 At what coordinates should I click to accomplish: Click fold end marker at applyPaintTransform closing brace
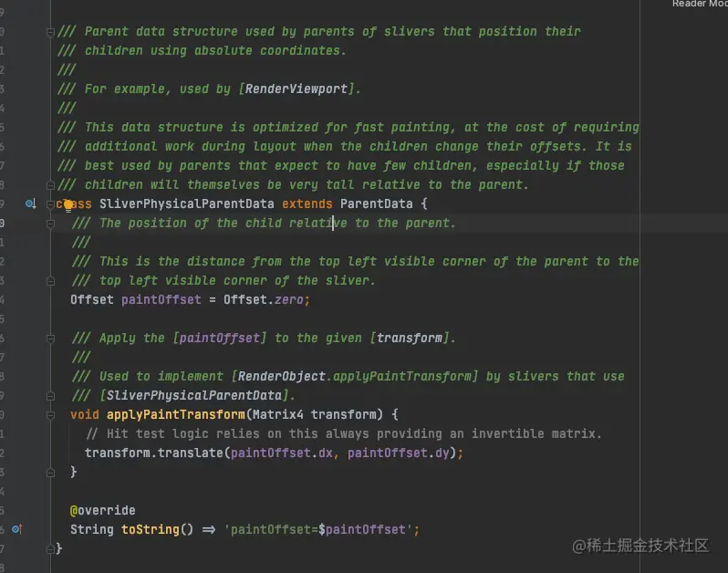tap(50, 473)
